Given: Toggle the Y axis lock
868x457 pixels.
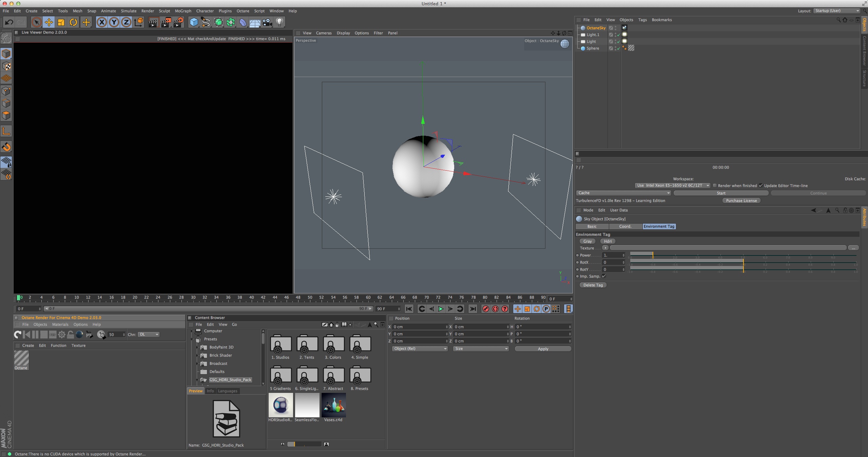Looking at the screenshot, I should pos(114,22).
